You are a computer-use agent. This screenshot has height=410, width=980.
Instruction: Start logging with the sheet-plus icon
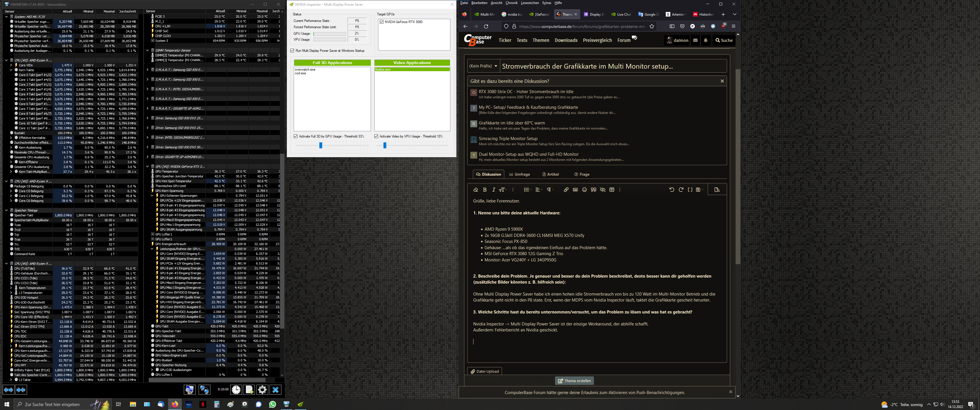pyautogui.click(x=249, y=389)
